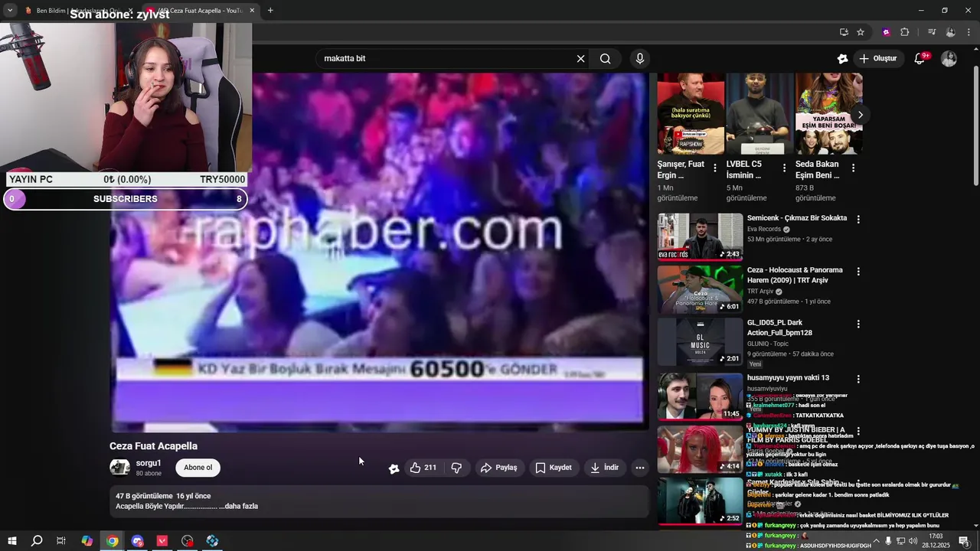The height and width of the screenshot is (551, 980).
Task: Open options for Şanışer, Fuat short
Action: pyautogui.click(x=715, y=168)
